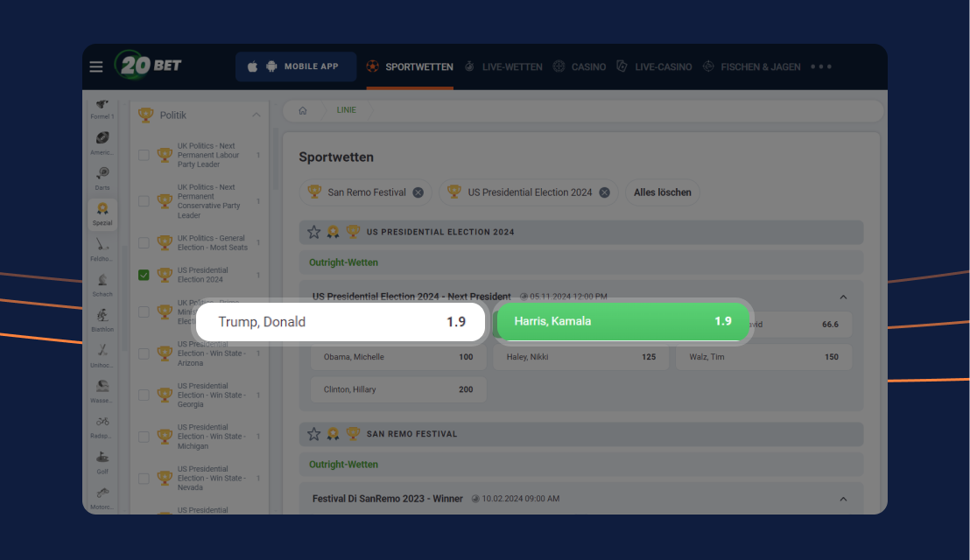Select the American football sport icon

[x=102, y=143]
